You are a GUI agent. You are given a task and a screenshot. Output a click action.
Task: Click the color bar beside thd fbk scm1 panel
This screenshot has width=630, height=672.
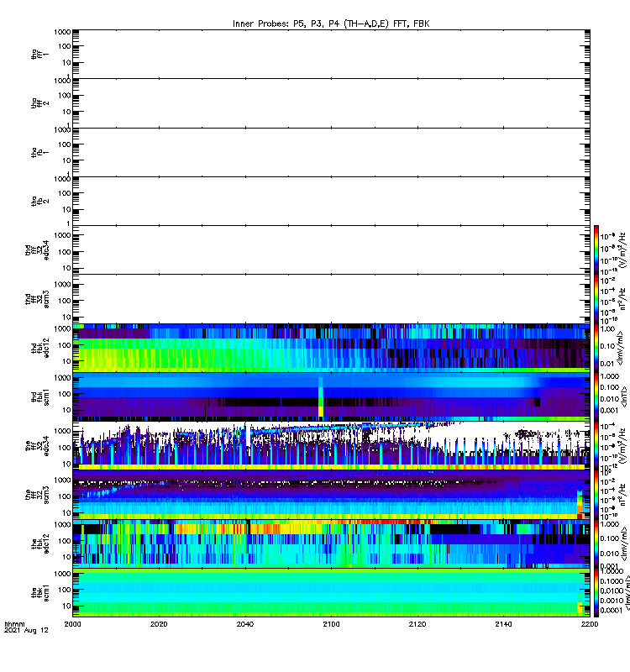pyautogui.click(x=596, y=396)
